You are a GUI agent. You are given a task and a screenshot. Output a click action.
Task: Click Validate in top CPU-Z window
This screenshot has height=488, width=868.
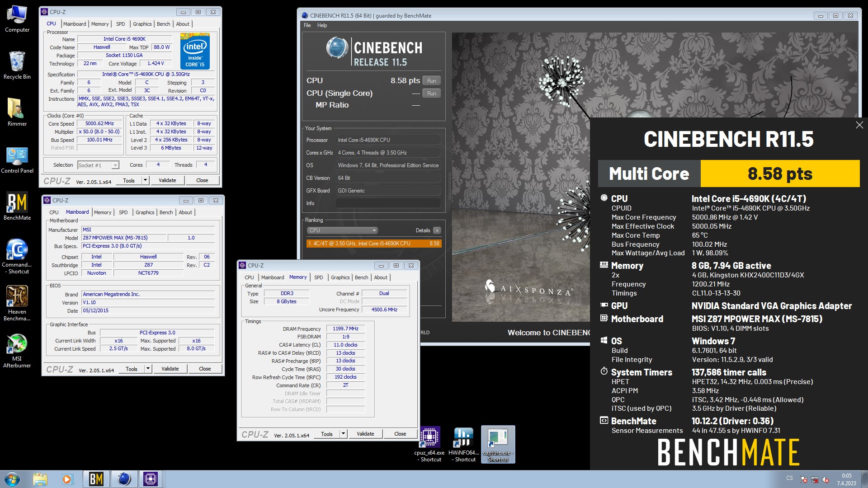pyautogui.click(x=167, y=180)
